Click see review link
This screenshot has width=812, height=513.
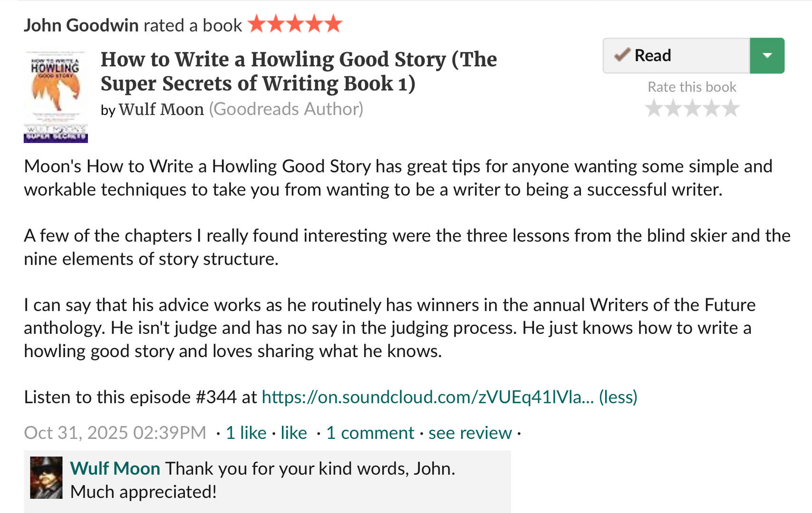(470, 433)
